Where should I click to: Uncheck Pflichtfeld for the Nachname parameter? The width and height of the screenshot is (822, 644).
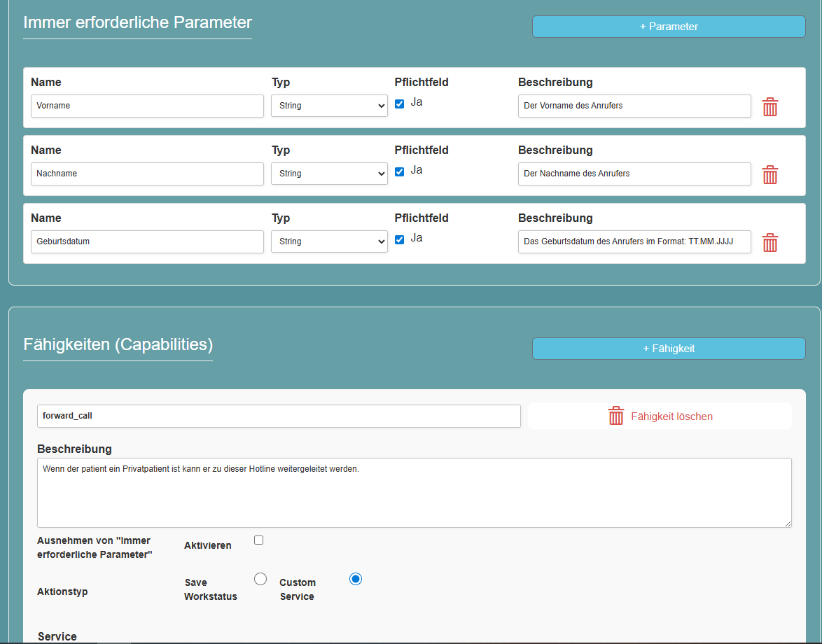(399, 170)
